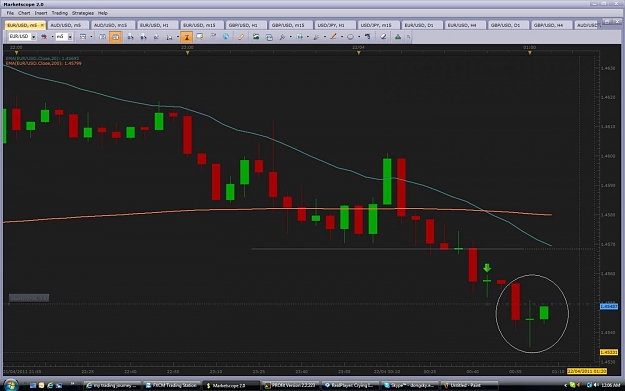Viewport: 625px width, 391px height.
Task: Click the green triangle icon at toolbar end
Action: click(x=398, y=37)
